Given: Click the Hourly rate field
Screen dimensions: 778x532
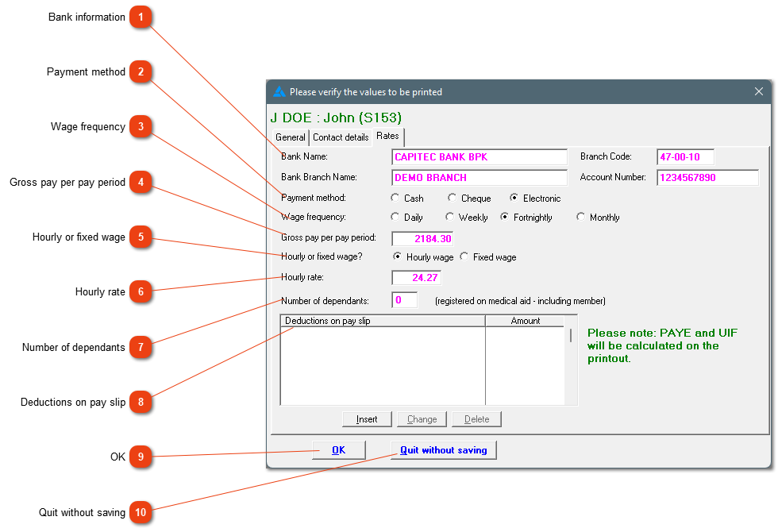Looking at the screenshot, I should [416, 278].
